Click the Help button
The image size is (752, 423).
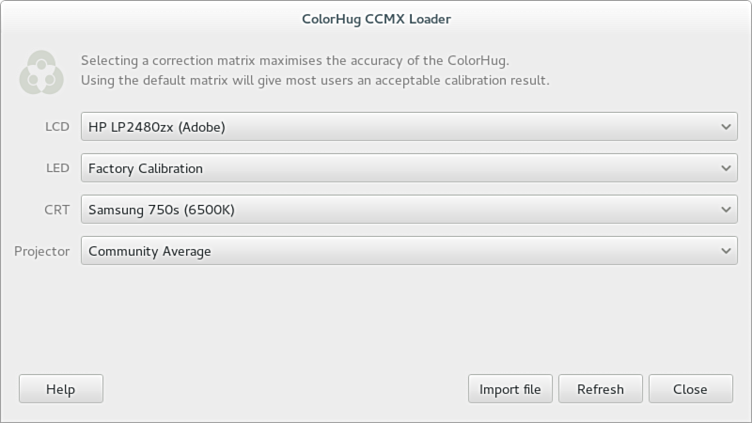(61, 389)
